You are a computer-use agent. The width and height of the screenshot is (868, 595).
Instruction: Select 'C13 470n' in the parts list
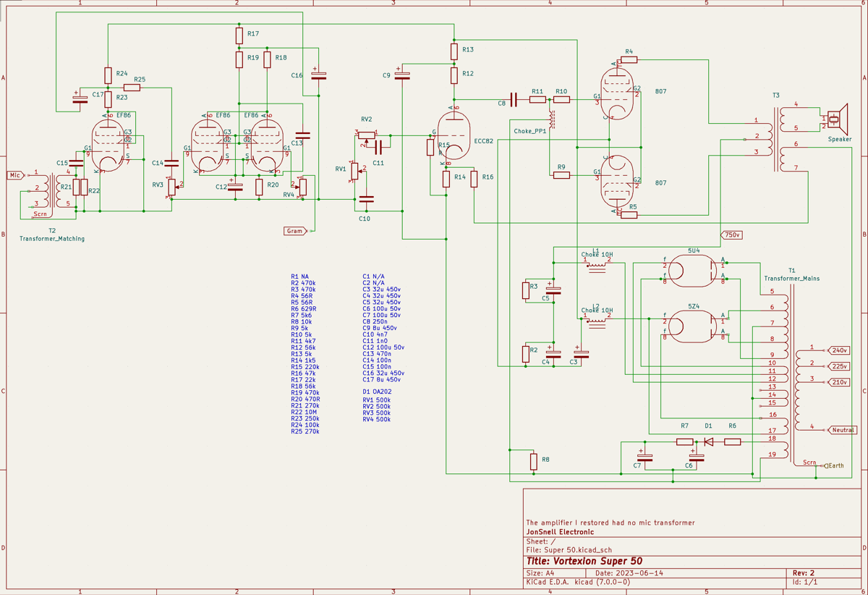[x=378, y=353]
